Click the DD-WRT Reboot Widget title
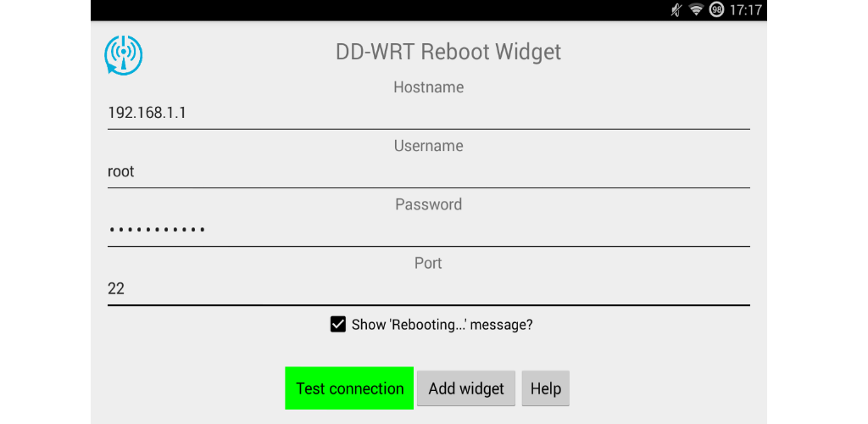 [x=448, y=52]
